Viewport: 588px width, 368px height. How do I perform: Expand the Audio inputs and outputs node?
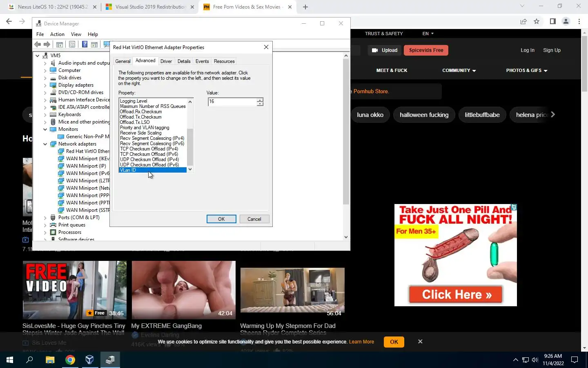45,63
